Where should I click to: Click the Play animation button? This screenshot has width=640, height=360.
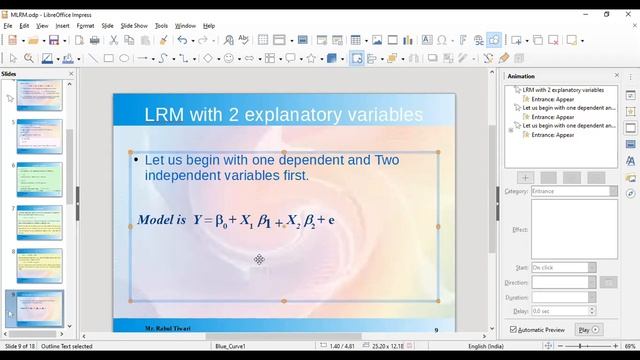click(x=589, y=330)
